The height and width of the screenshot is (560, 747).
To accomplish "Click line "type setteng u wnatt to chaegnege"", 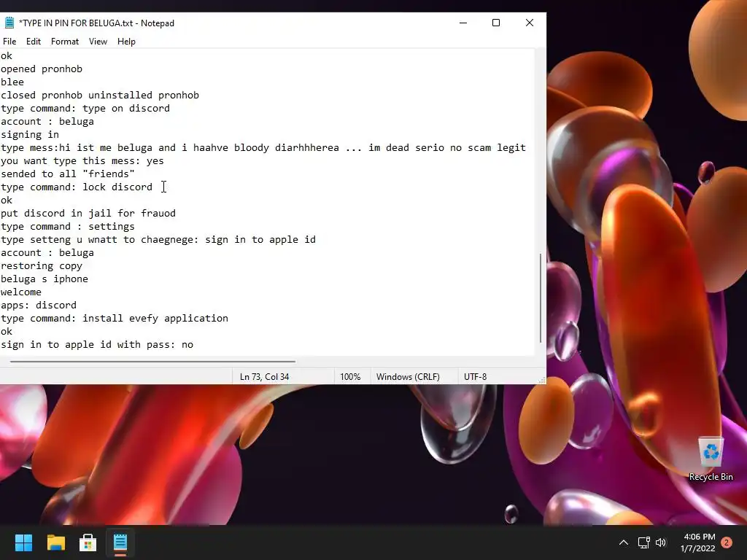I will (x=158, y=239).
